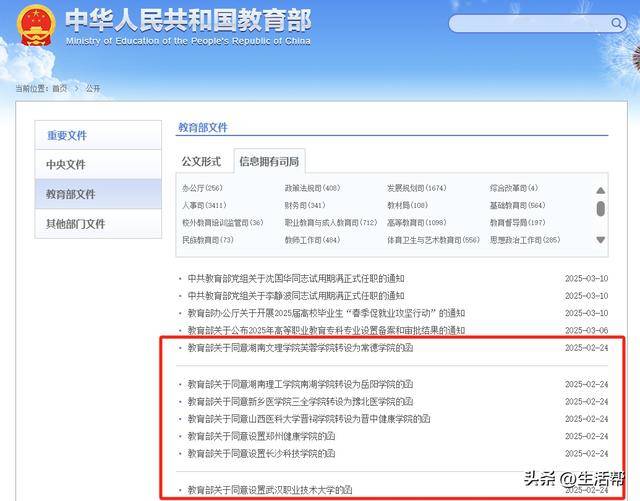Open 公开 breadcrumb link
Viewport: 640px width, 501px height.
tap(93, 88)
